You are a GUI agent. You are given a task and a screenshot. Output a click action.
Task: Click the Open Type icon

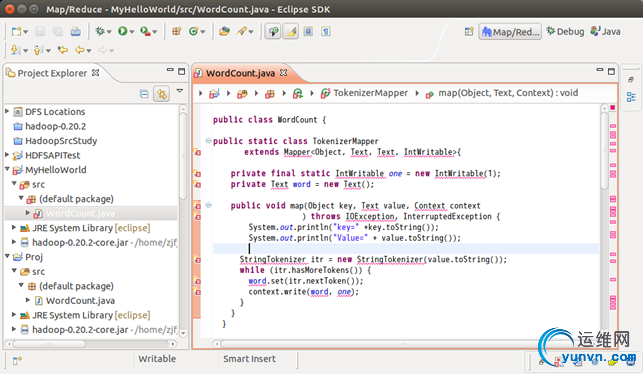pos(224,31)
